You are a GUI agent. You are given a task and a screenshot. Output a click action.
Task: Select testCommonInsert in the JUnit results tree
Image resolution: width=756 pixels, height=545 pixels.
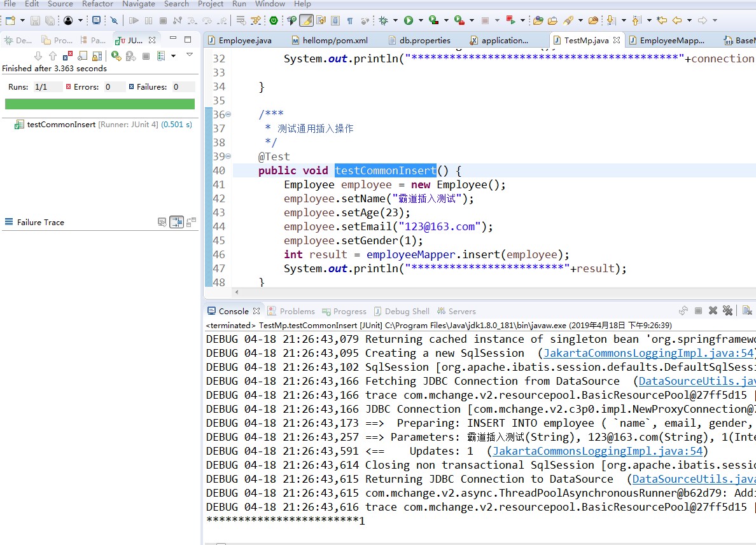[x=61, y=124]
